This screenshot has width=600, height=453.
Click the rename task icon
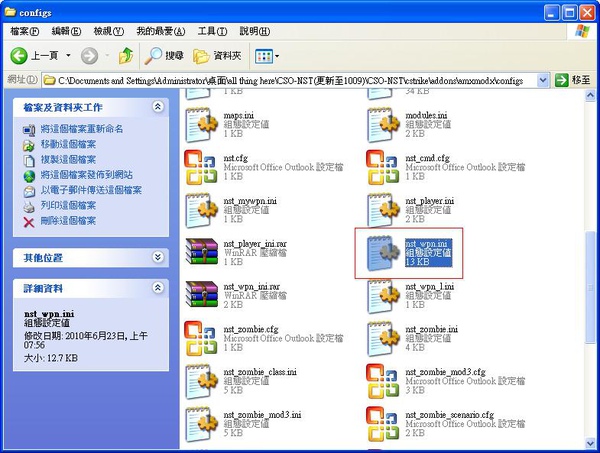tap(29, 130)
